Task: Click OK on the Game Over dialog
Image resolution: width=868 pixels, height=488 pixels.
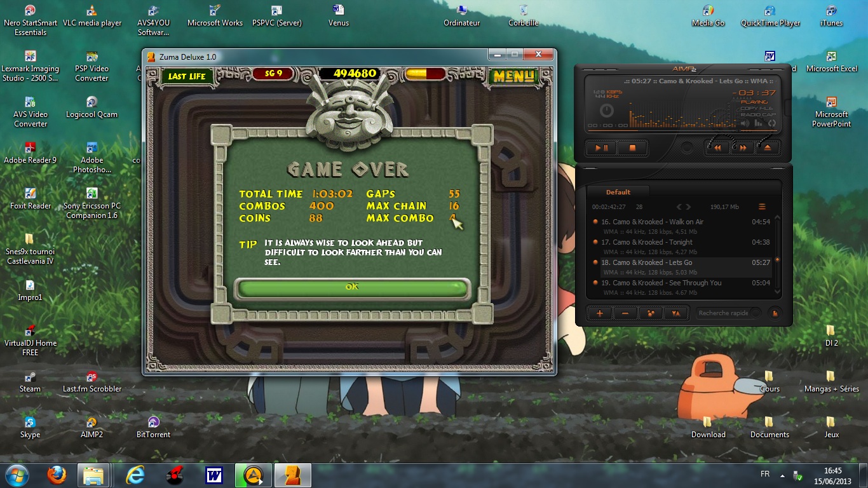Action: pos(352,288)
